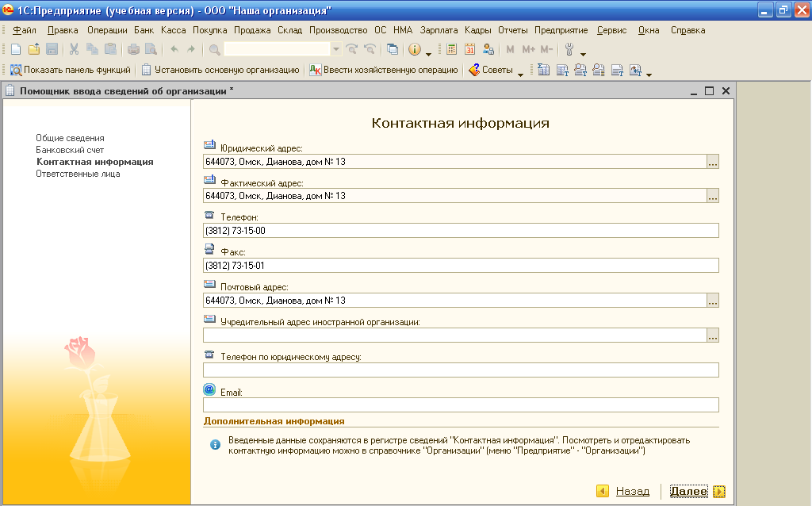Click the Юридический адрес text field
This screenshot has width=812, height=506.
click(455, 162)
